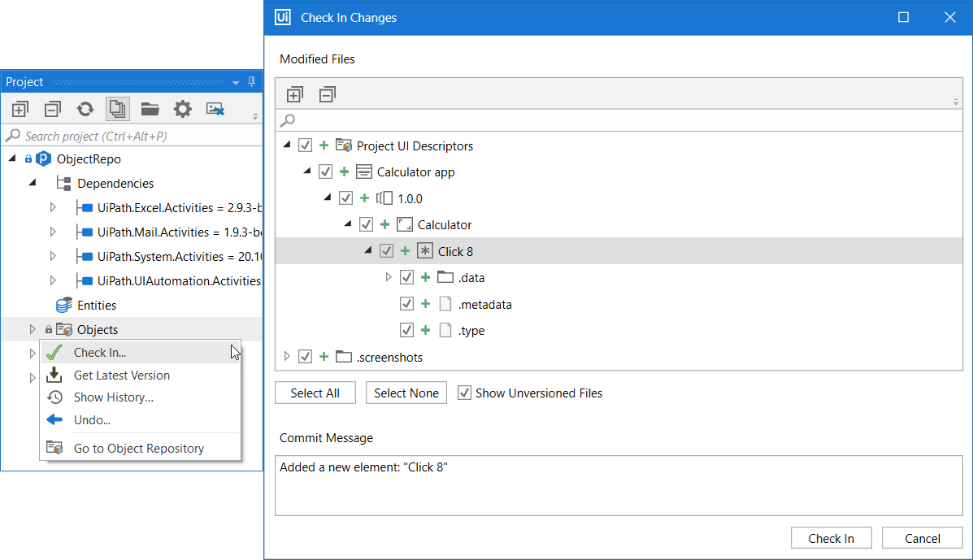Uncheck the Calculator app checkbox
The width and height of the screenshot is (973, 560).
(x=326, y=172)
